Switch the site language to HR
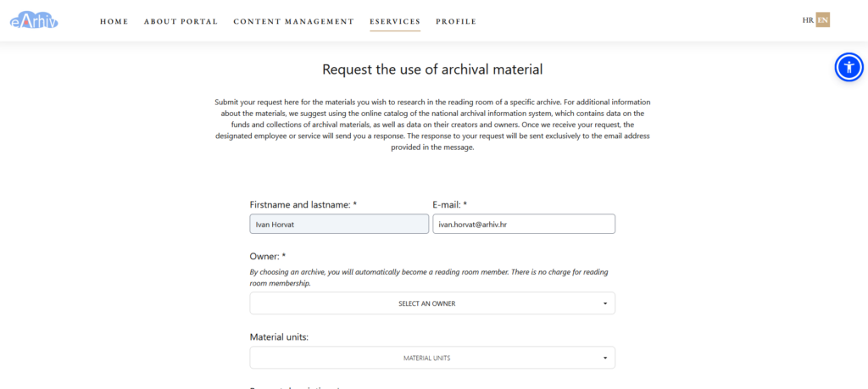The image size is (868, 389). click(x=808, y=20)
